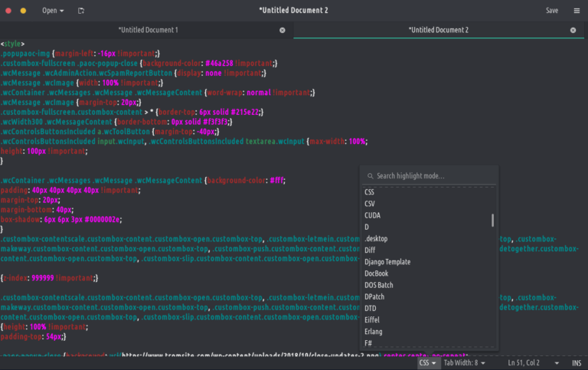Create a new document with toolbar icon
This screenshot has width=588, height=370.
point(81,11)
